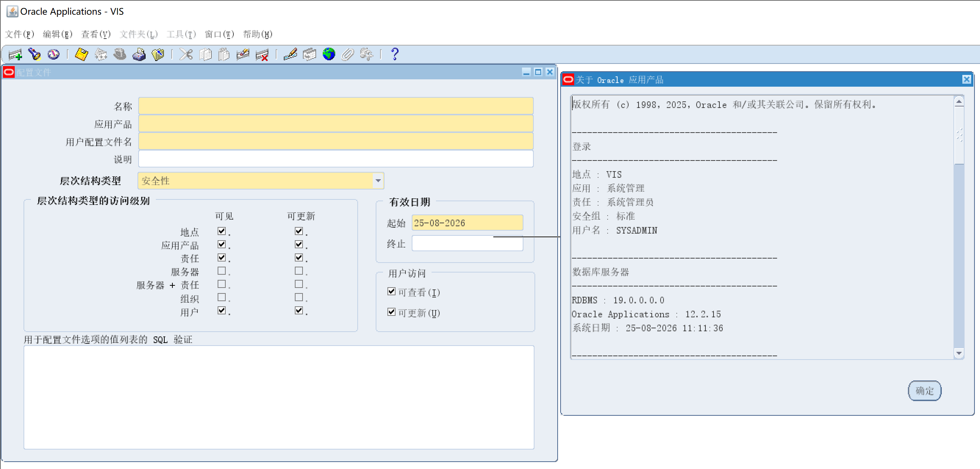Viewport: 980px width, 469px height.
Task: Click the scroll-up arrow in the About dialog
Action: click(959, 101)
